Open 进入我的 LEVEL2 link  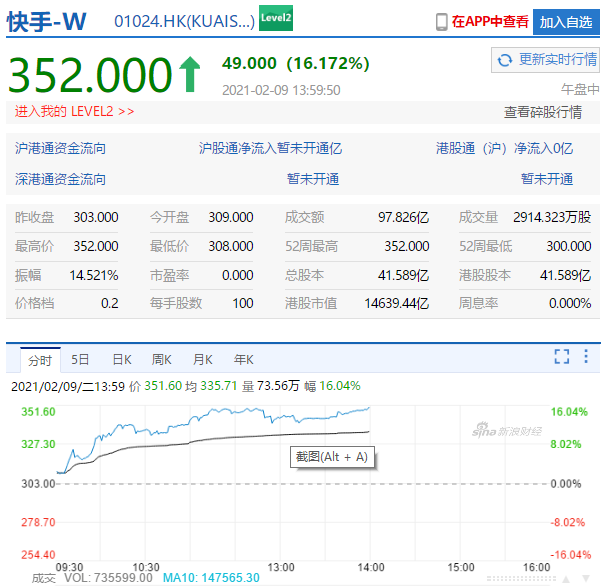74,112
